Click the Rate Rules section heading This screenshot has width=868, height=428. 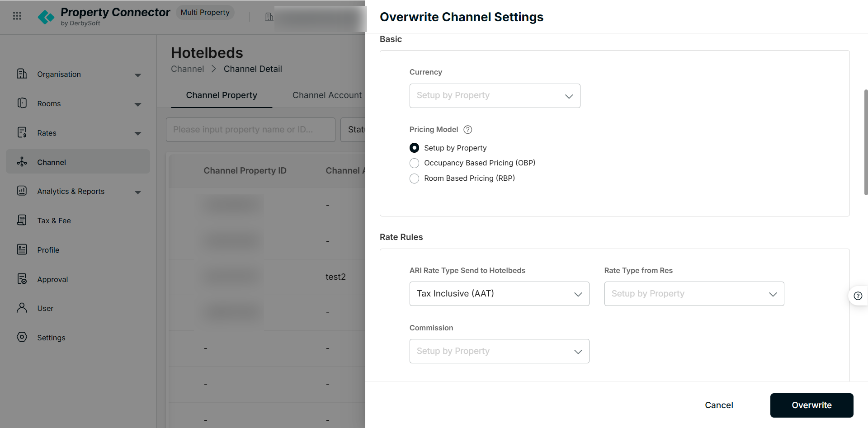coord(401,237)
